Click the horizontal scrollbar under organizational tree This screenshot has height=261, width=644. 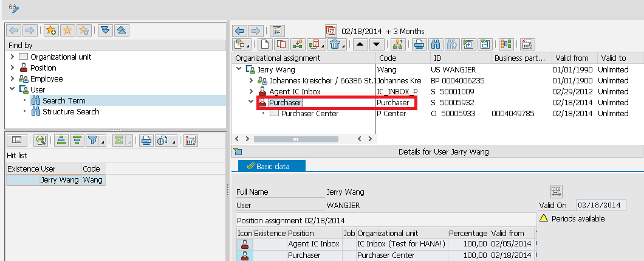tap(296, 139)
